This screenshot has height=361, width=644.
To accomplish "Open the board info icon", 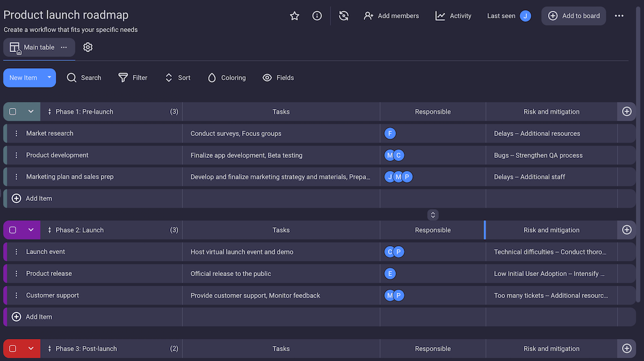I will pyautogui.click(x=317, y=16).
